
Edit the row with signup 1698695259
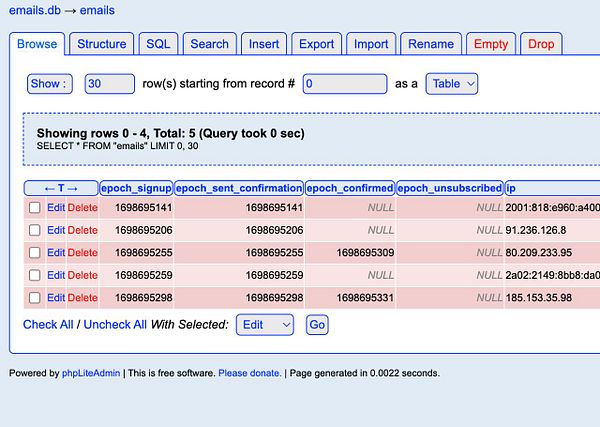(56, 275)
